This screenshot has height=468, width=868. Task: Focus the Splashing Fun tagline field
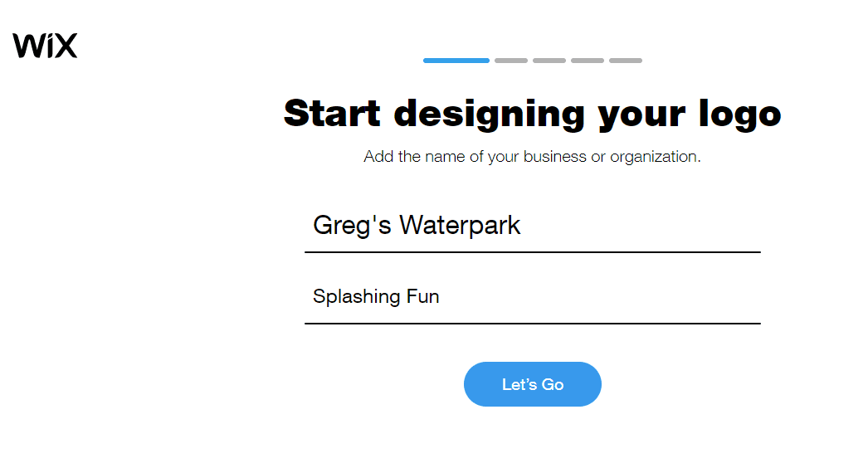tap(533, 296)
